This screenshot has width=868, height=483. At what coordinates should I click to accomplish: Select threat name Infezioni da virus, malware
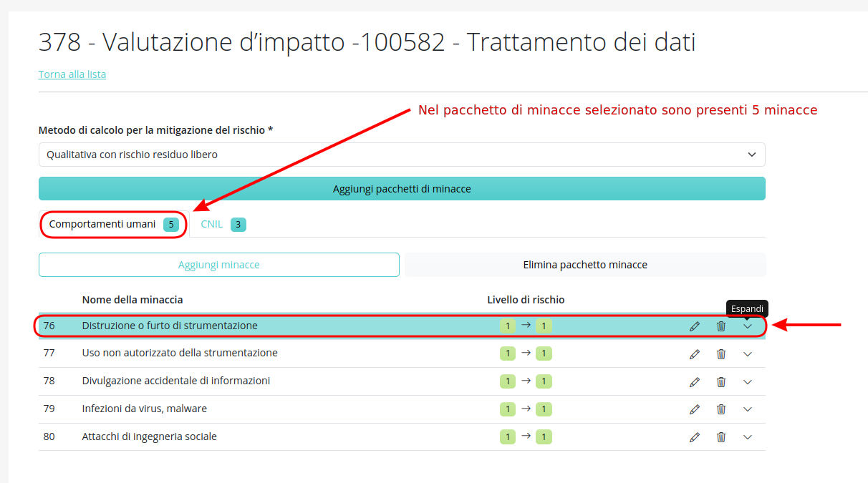coord(145,409)
